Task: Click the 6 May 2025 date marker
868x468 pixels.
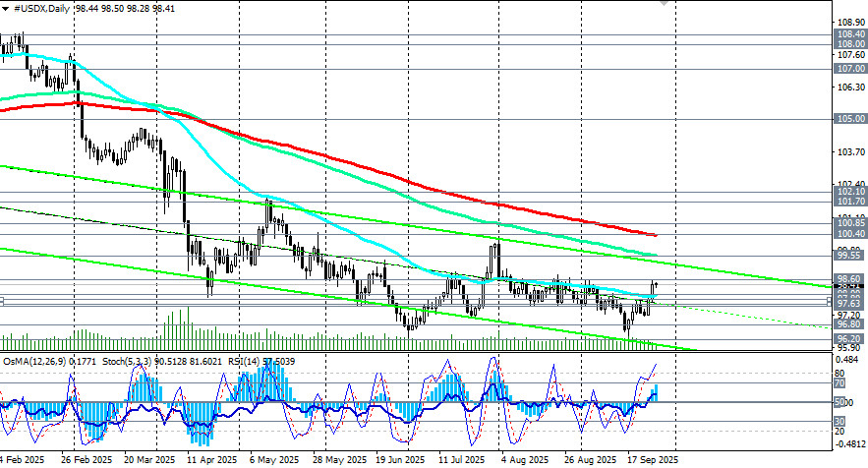Action: click(274, 459)
